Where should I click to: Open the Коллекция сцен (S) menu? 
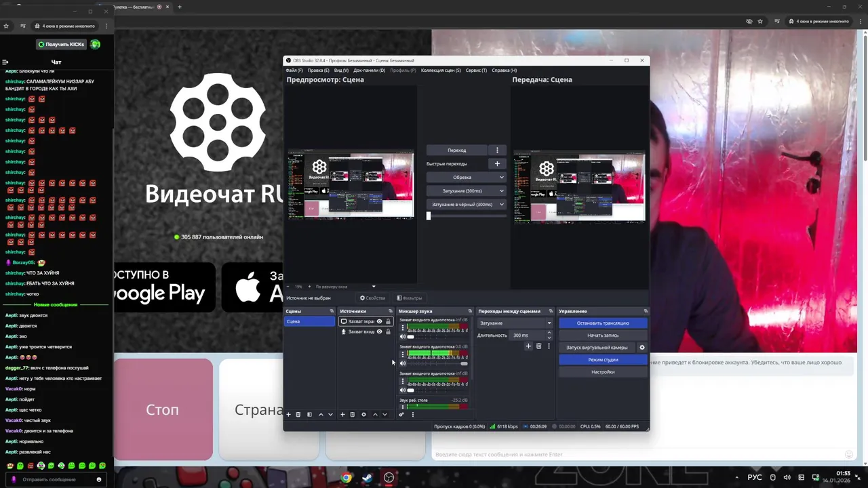tap(441, 70)
